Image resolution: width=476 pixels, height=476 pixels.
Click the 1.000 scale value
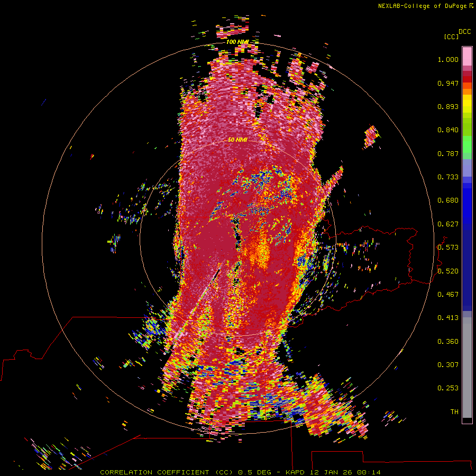tap(448, 59)
